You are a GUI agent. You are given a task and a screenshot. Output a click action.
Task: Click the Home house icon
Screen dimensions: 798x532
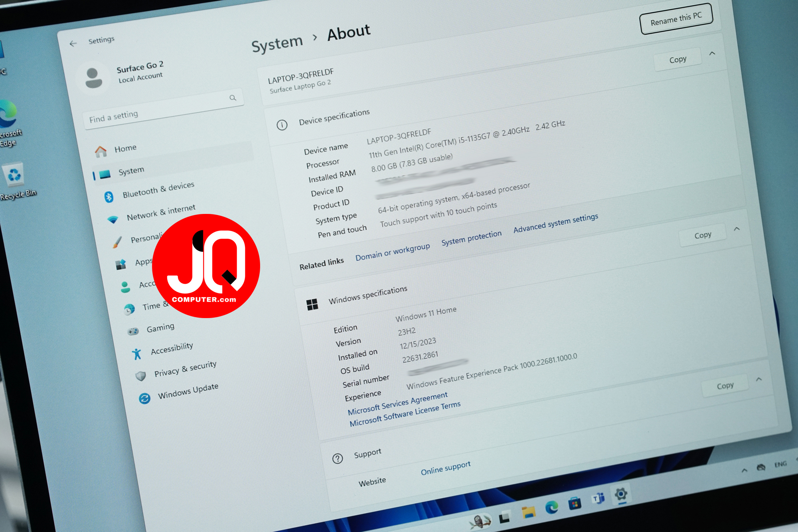tap(101, 151)
